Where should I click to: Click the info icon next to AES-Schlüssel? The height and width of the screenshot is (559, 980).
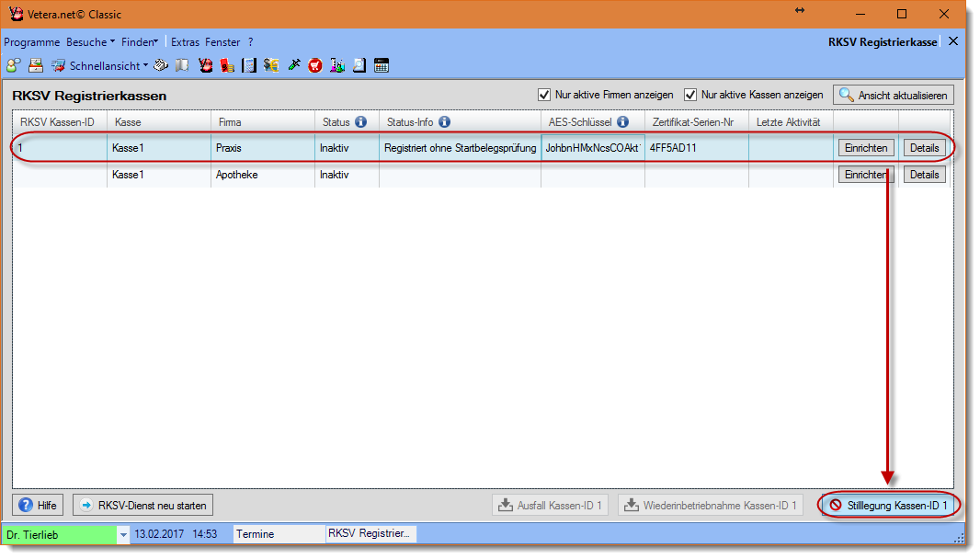click(x=622, y=121)
